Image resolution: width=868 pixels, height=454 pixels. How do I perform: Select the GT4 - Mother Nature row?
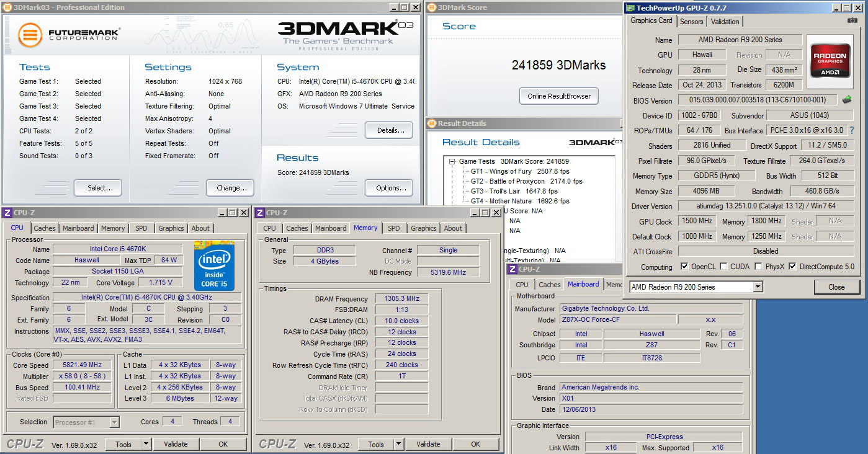pyautogui.click(x=520, y=201)
